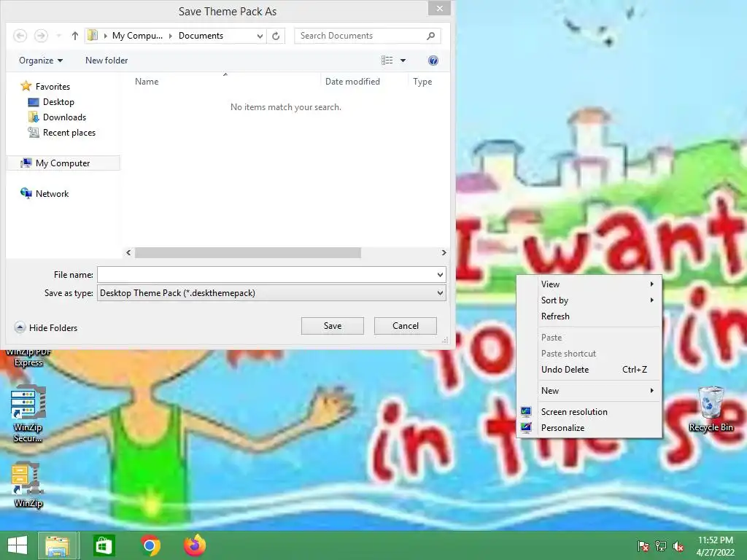Image resolution: width=747 pixels, height=560 pixels.
Task: Click the Desktop folder icon in Favorites
Action: pyautogui.click(x=34, y=102)
